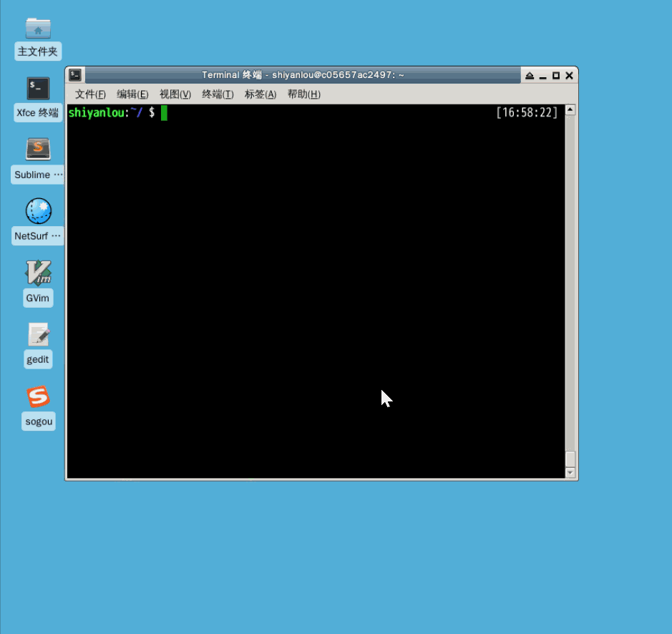672x634 pixels.
Task: Click the terminal scrollbar down arrow
Action: (x=570, y=473)
